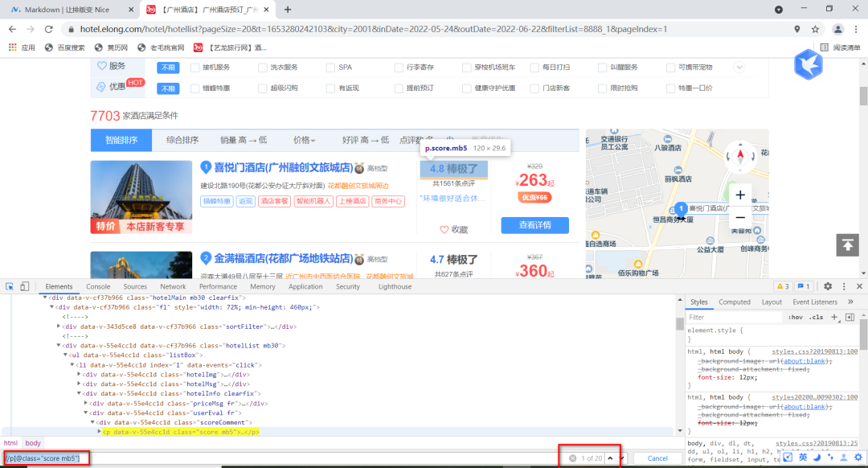The image size is (868, 468).
Task: Open the location permission icon in address bar
Action: click(x=797, y=29)
